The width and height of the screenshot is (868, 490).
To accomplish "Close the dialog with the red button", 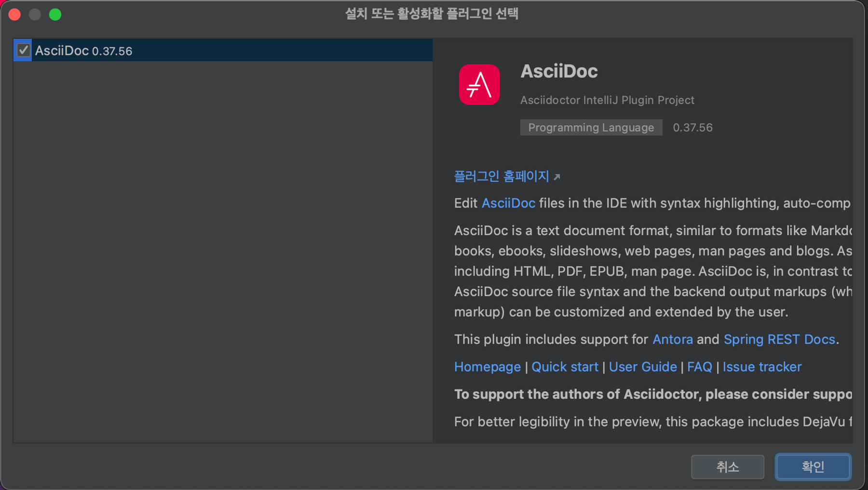I will [14, 14].
